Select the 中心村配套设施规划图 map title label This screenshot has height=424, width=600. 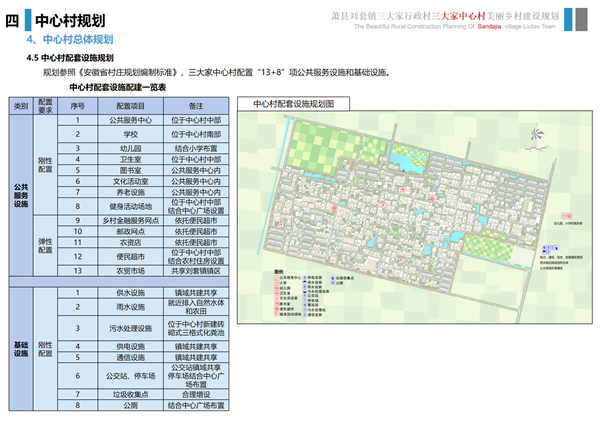click(x=294, y=103)
